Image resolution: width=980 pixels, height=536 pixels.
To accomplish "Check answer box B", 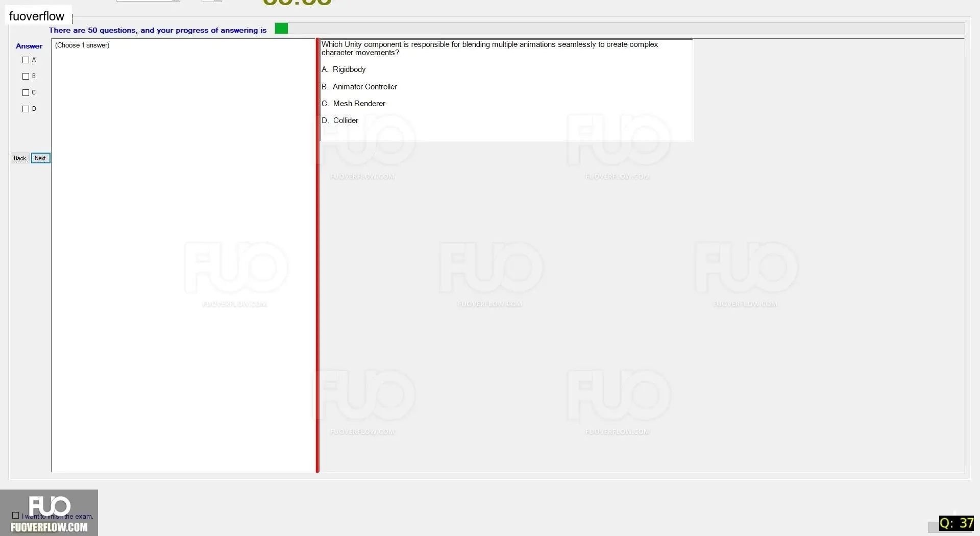I will (x=26, y=77).
